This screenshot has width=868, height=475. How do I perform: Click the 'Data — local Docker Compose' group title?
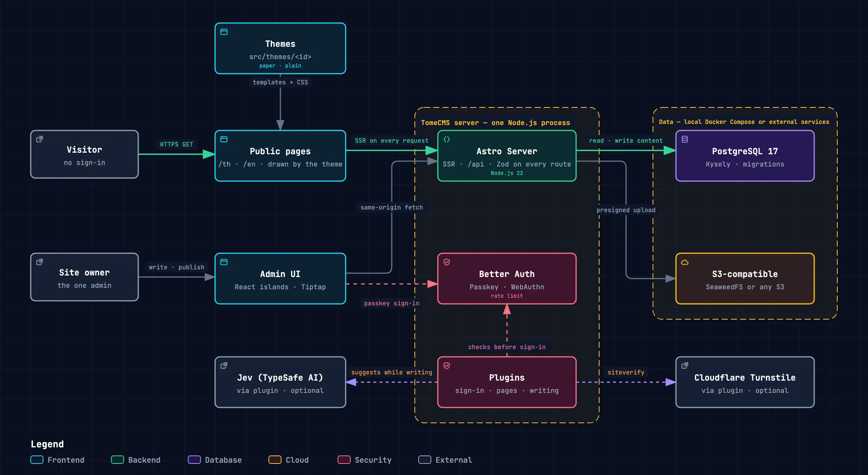[x=744, y=122]
